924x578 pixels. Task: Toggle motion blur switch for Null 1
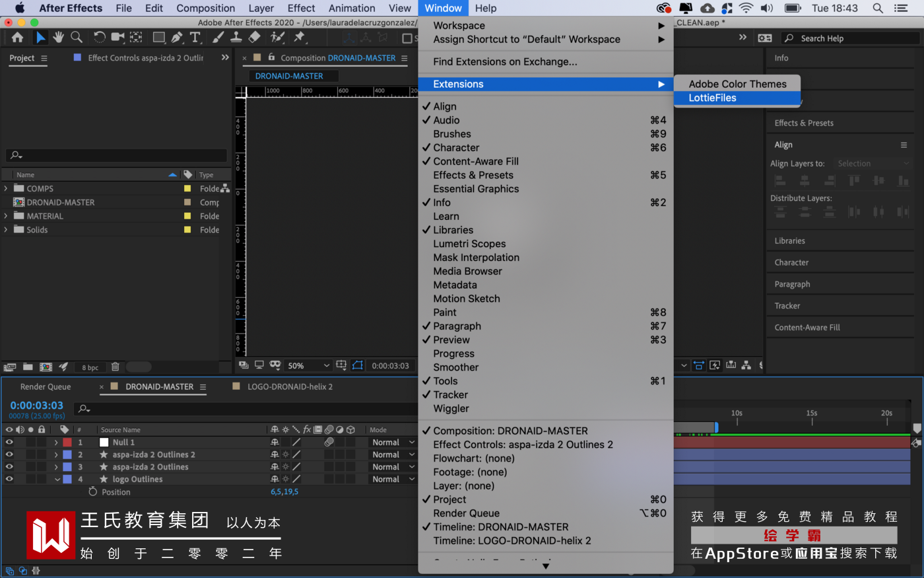329,443
